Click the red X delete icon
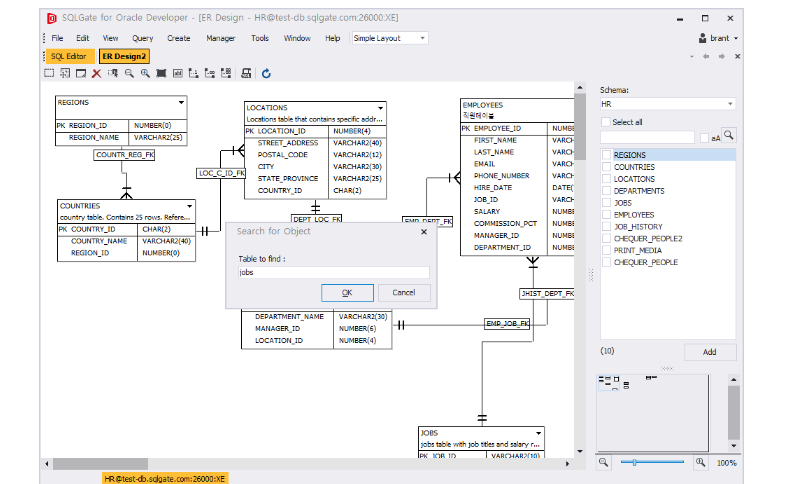794x484 pixels. [x=97, y=73]
